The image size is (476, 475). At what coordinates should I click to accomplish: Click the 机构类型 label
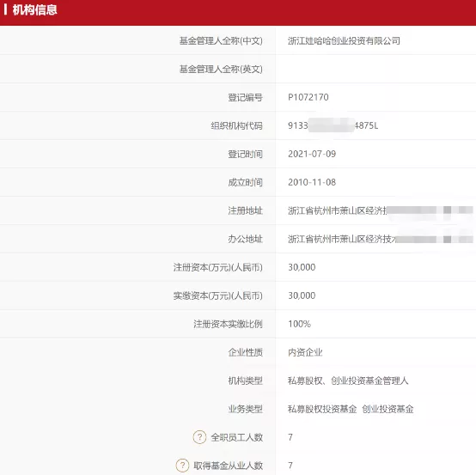(x=245, y=381)
